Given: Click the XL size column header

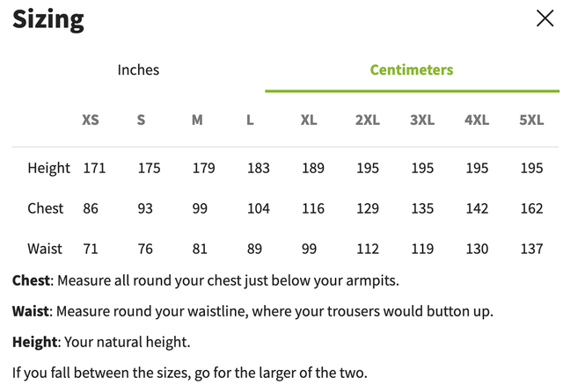Looking at the screenshot, I should point(309,120).
